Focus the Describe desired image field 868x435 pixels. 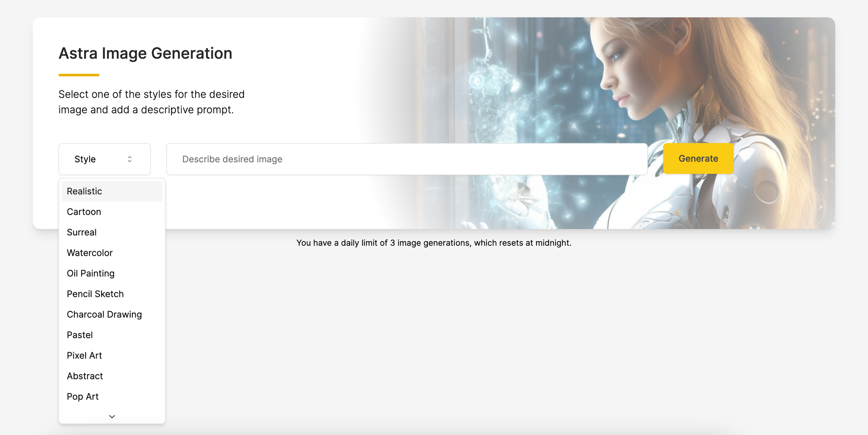407,159
